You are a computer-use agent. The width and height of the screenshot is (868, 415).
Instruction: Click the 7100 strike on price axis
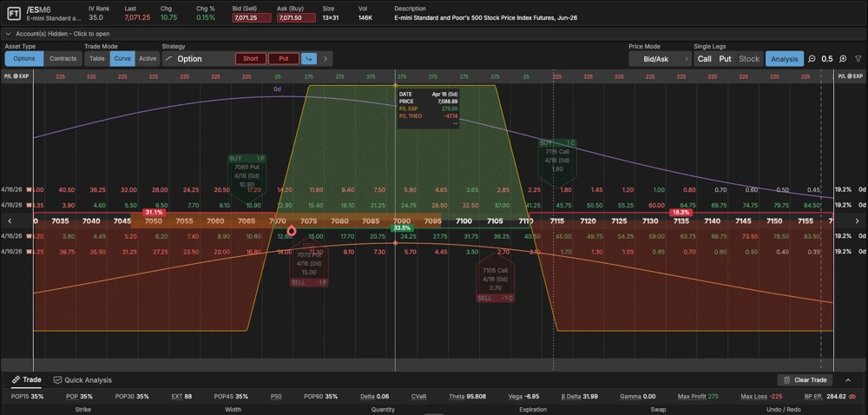coord(464,221)
